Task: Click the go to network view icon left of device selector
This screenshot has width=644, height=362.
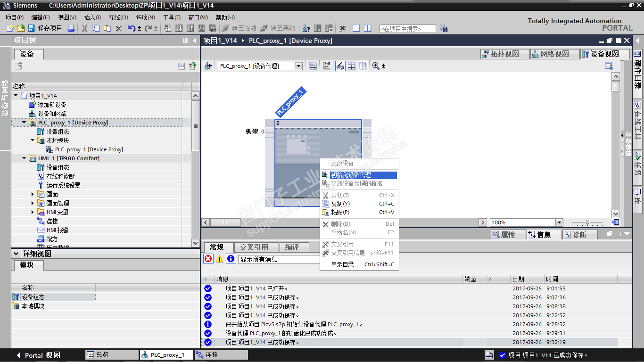Action: [x=208, y=66]
